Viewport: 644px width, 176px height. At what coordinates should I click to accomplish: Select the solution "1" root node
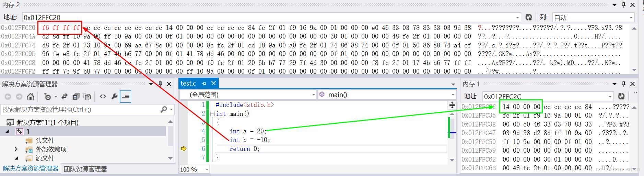[x=47, y=122]
